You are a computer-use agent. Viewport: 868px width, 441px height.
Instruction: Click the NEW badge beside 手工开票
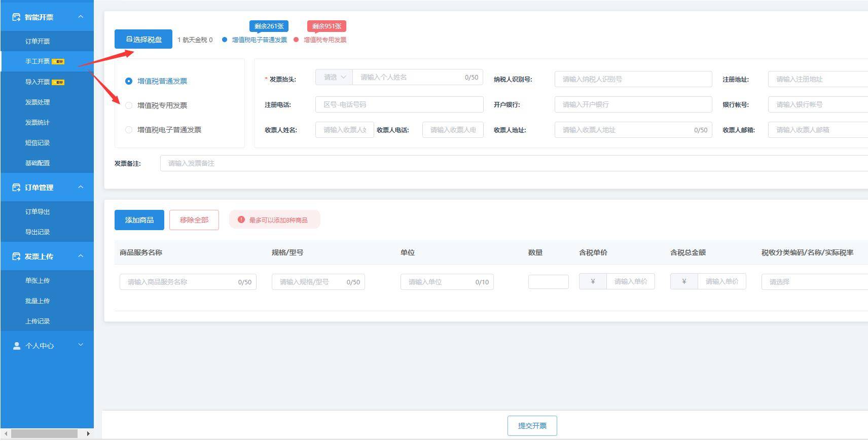[58, 62]
